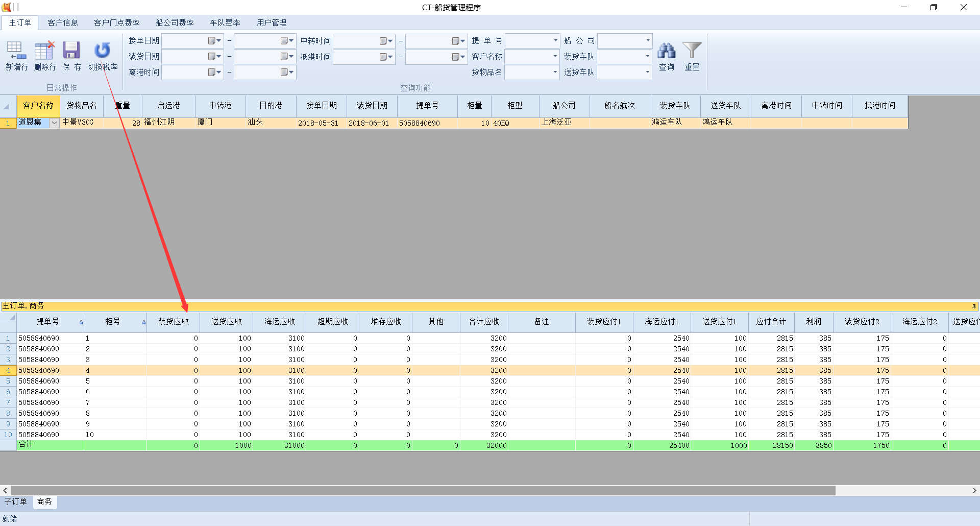Screen dimensions: 980x526
Task: Open the 中转时间 start date picker
Action: (386, 41)
